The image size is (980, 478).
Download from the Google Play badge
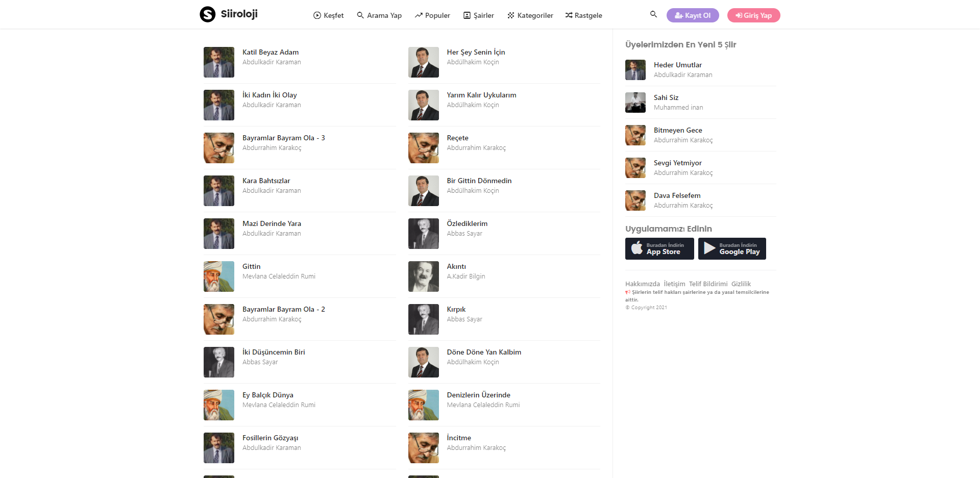(x=732, y=248)
